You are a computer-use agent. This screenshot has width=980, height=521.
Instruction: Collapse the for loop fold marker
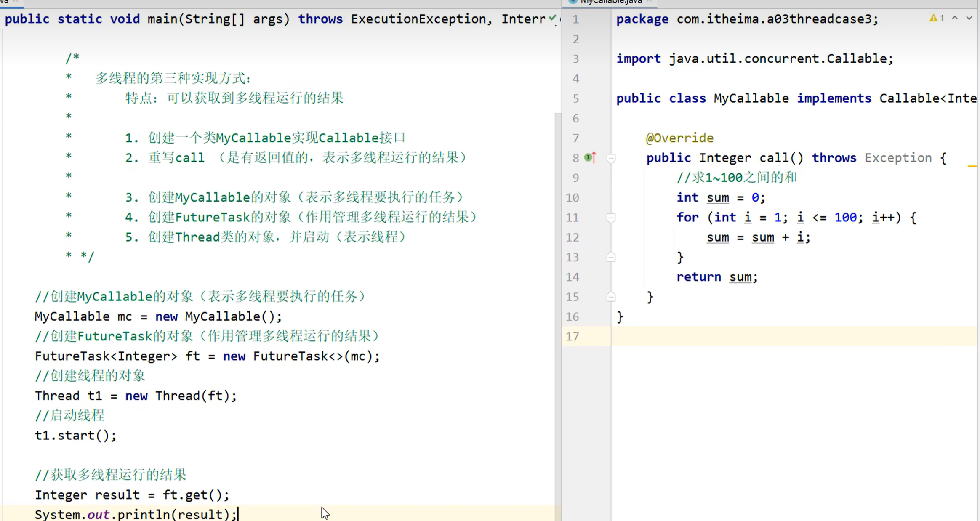click(x=611, y=218)
